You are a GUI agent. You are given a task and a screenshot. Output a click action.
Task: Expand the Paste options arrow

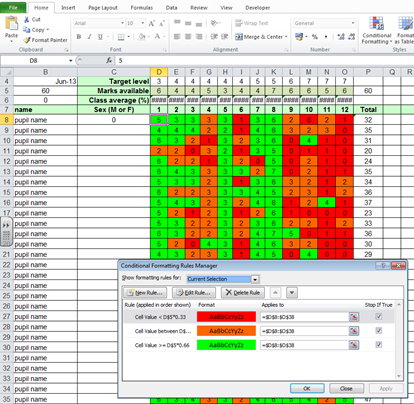pyautogui.click(x=12, y=42)
